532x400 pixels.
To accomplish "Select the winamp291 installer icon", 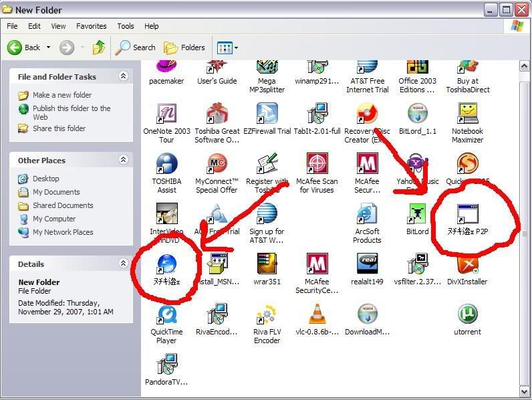I will pyautogui.click(x=317, y=66).
